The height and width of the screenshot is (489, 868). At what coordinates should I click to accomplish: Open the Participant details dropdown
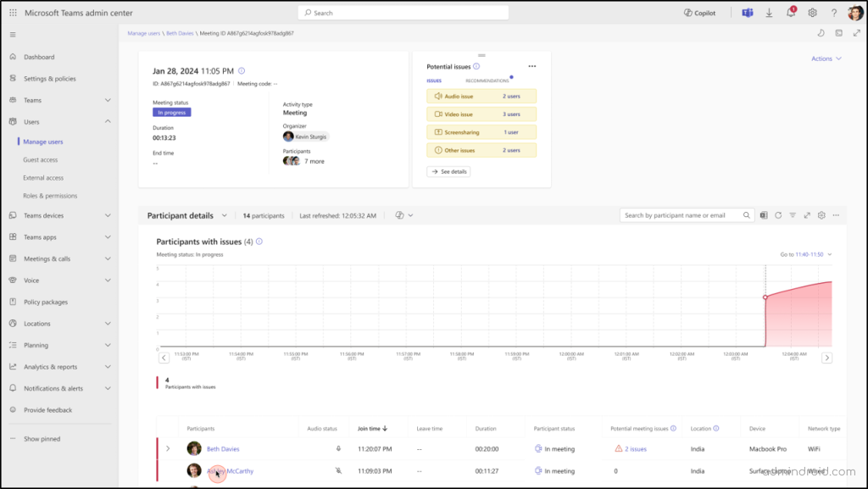coord(225,214)
